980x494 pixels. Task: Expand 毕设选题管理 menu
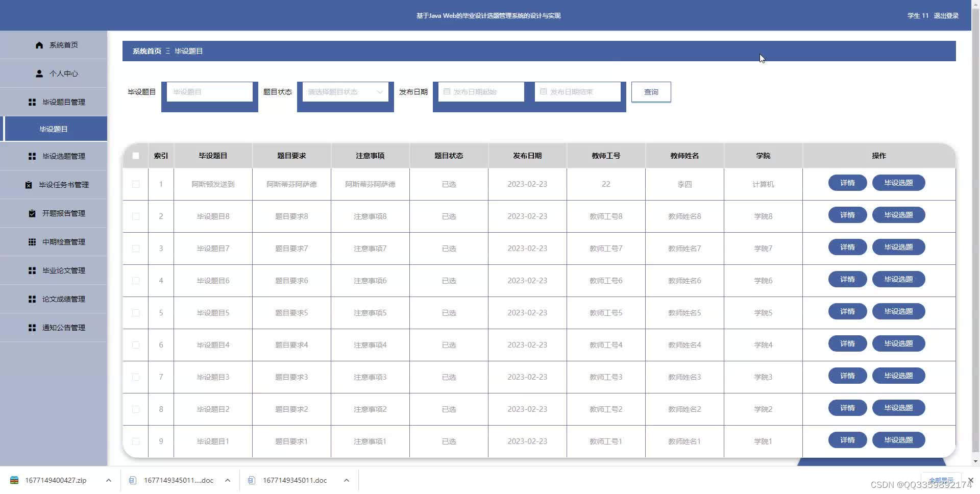54,156
